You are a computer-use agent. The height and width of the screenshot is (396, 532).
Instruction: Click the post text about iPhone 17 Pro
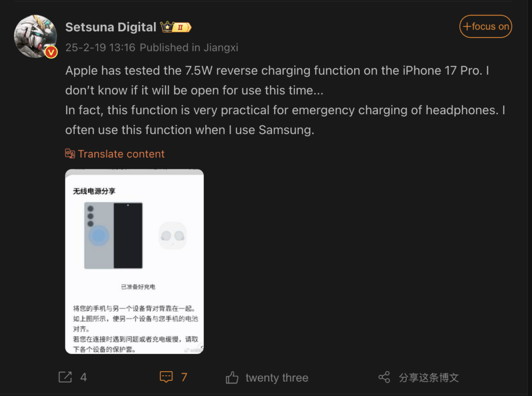pos(285,100)
